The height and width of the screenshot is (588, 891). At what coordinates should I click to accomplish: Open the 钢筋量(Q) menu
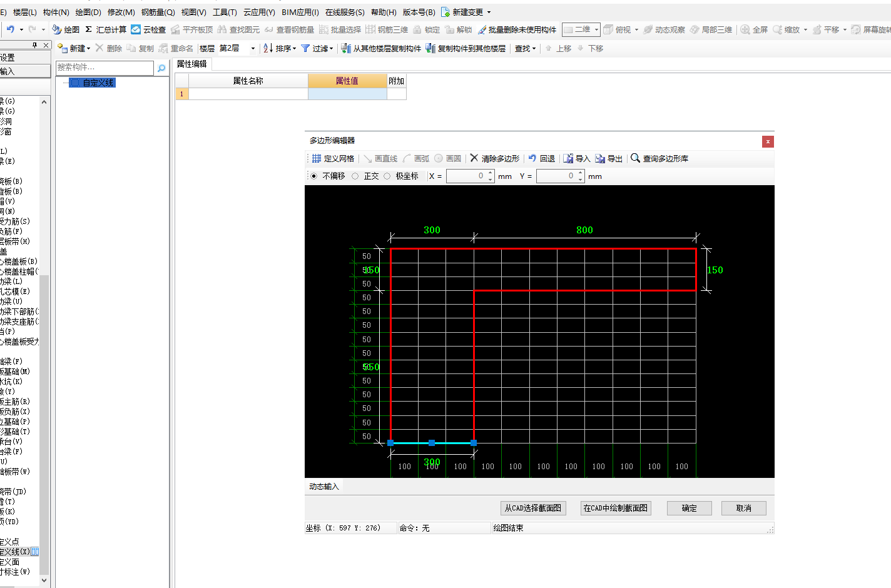click(x=158, y=12)
